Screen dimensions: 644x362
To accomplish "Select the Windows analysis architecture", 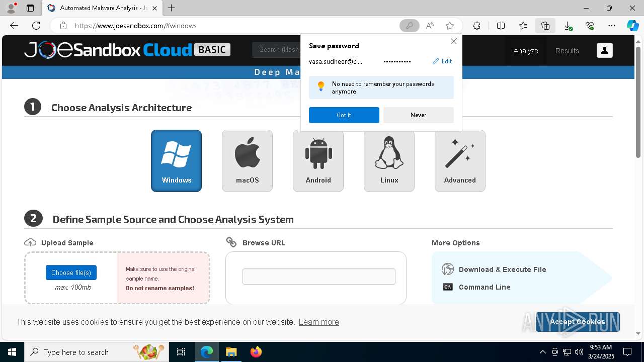I will click(x=176, y=161).
